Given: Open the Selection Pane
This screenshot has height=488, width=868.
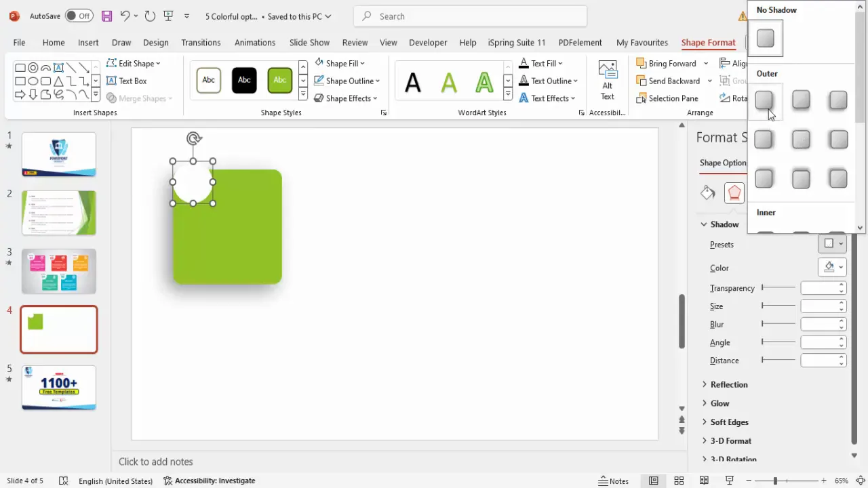Looking at the screenshot, I should pos(667,98).
